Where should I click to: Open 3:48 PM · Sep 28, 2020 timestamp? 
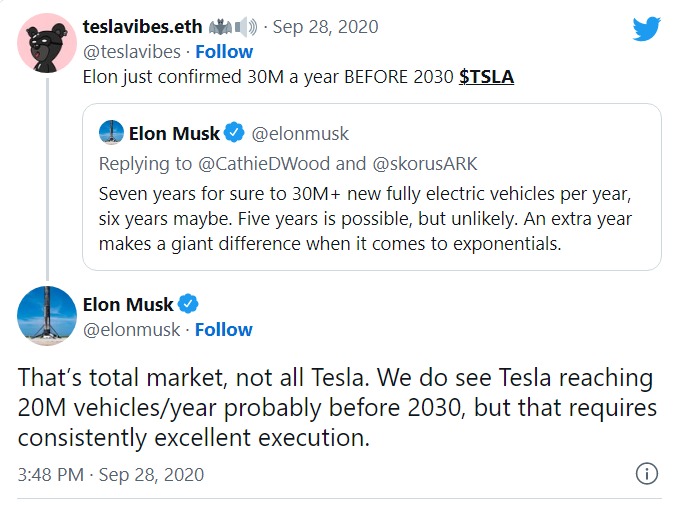pos(111,474)
